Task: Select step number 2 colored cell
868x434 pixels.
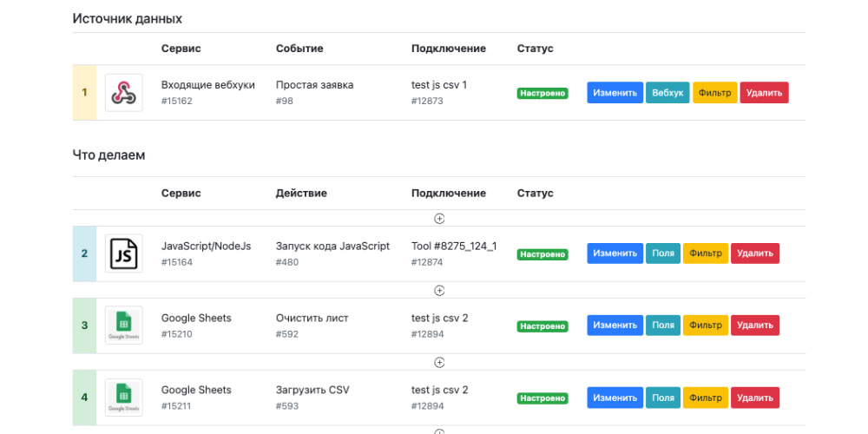Action: point(84,253)
